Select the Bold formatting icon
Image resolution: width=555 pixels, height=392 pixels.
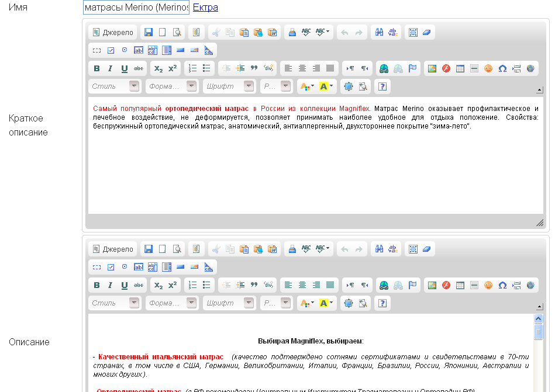tap(96, 68)
